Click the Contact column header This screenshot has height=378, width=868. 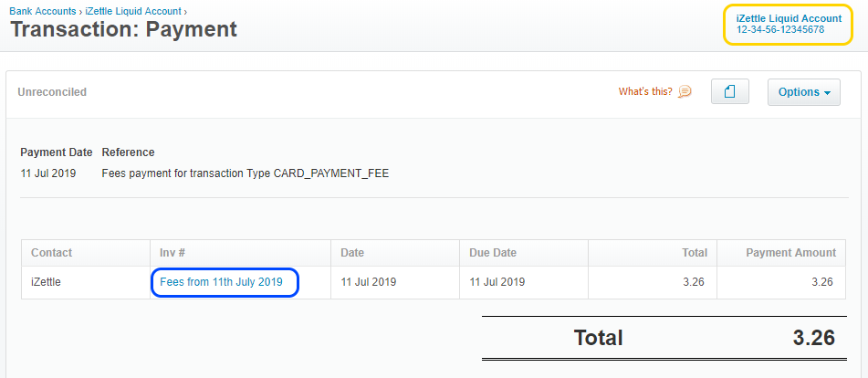(x=52, y=253)
